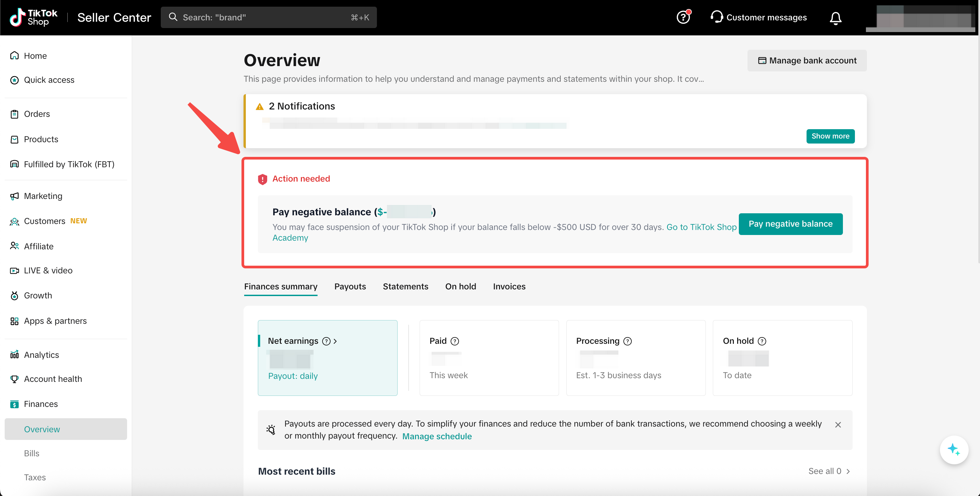This screenshot has width=980, height=496.
Task: Switch to the On hold tab
Action: (461, 287)
